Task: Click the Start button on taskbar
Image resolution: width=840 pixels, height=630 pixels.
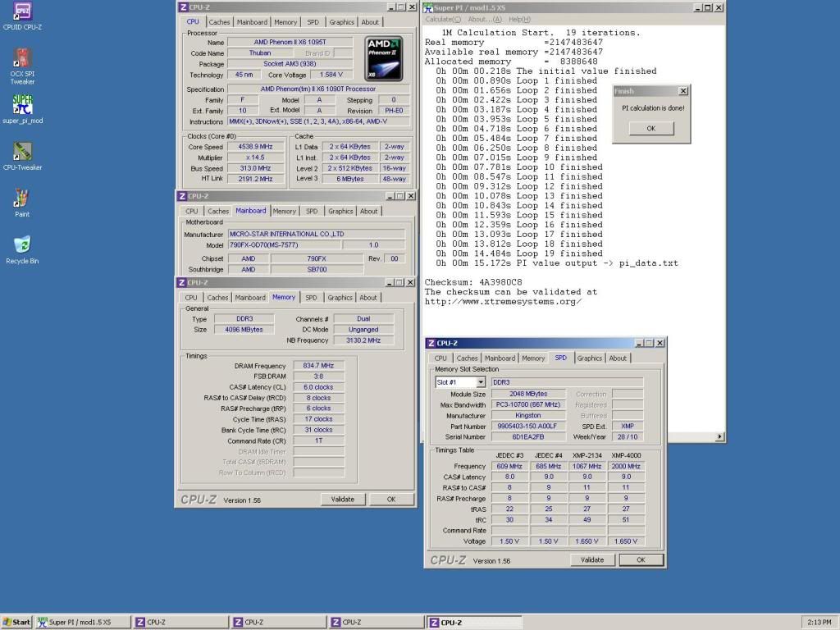Action: click(16, 622)
